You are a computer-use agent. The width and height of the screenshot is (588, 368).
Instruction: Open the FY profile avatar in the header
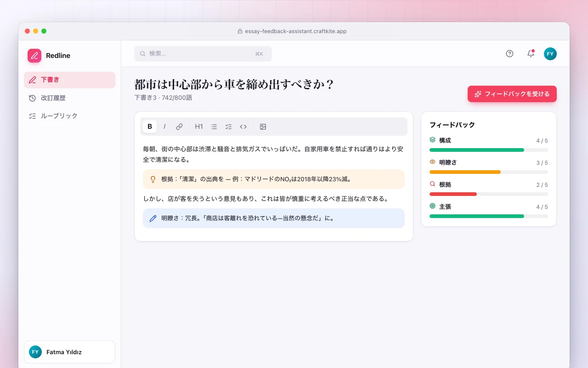[550, 53]
